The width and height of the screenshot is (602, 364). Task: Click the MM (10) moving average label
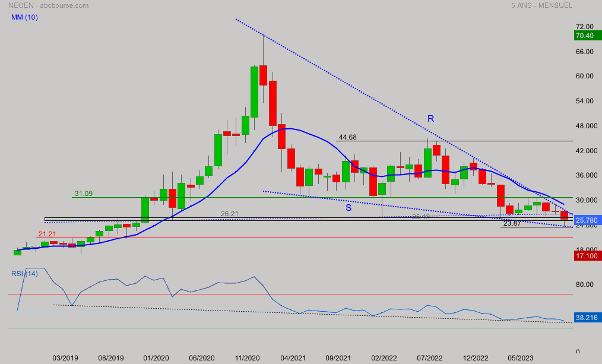24,17
